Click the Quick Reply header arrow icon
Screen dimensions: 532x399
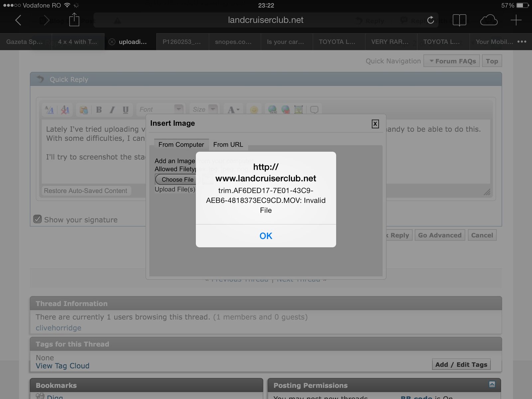40,79
